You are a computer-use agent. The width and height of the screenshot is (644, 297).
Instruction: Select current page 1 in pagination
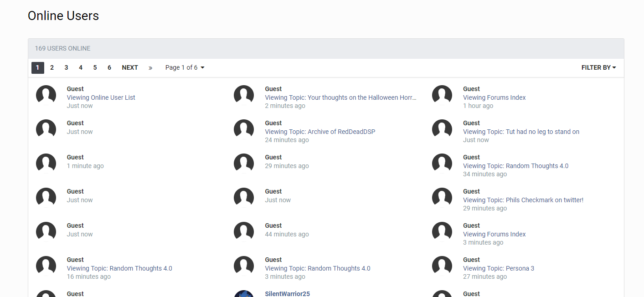[x=38, y=68]
